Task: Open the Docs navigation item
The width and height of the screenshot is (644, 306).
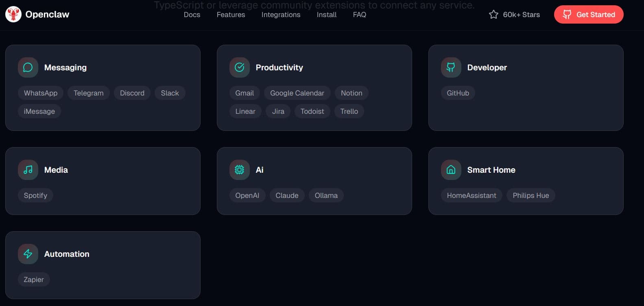Action: [x=192, y=15]
